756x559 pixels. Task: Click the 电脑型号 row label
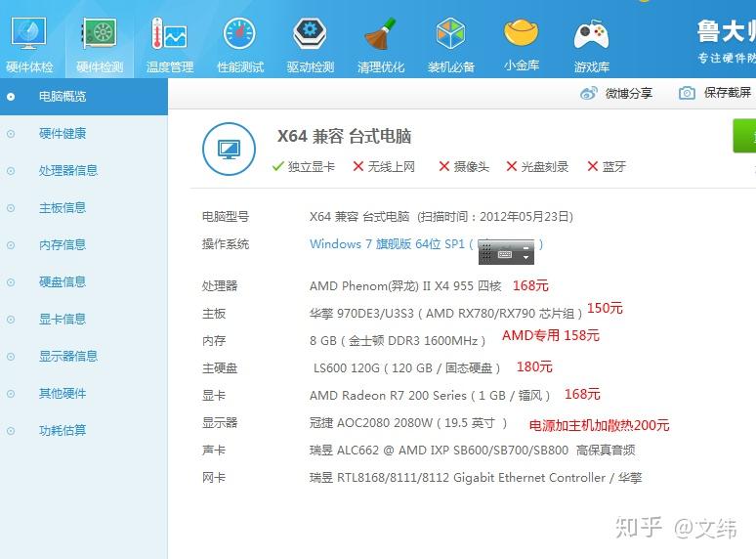(x=226, y=217)
